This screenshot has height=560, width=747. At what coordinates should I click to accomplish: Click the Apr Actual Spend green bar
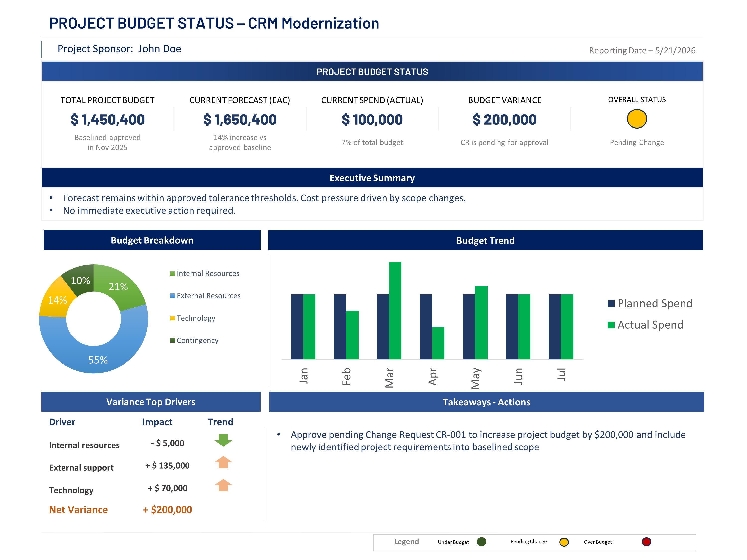(438, 343)
